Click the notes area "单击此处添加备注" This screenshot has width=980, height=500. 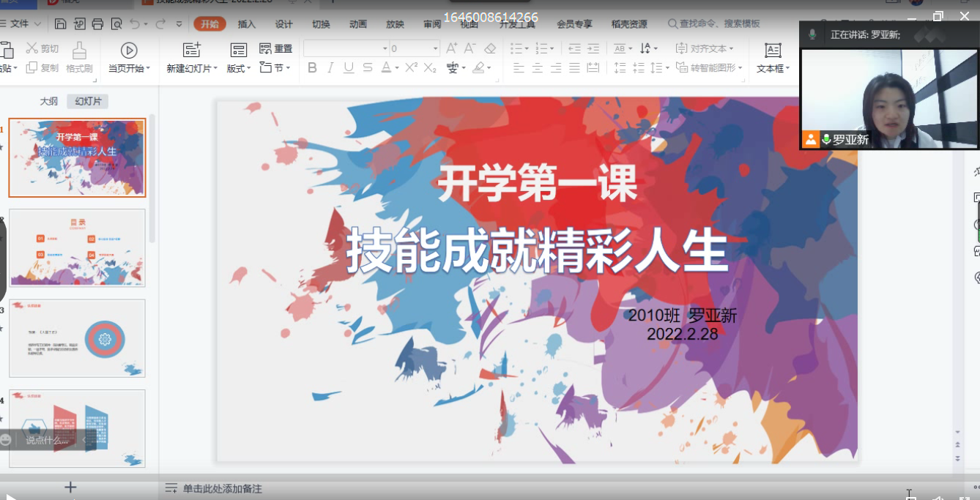[222, 488]
